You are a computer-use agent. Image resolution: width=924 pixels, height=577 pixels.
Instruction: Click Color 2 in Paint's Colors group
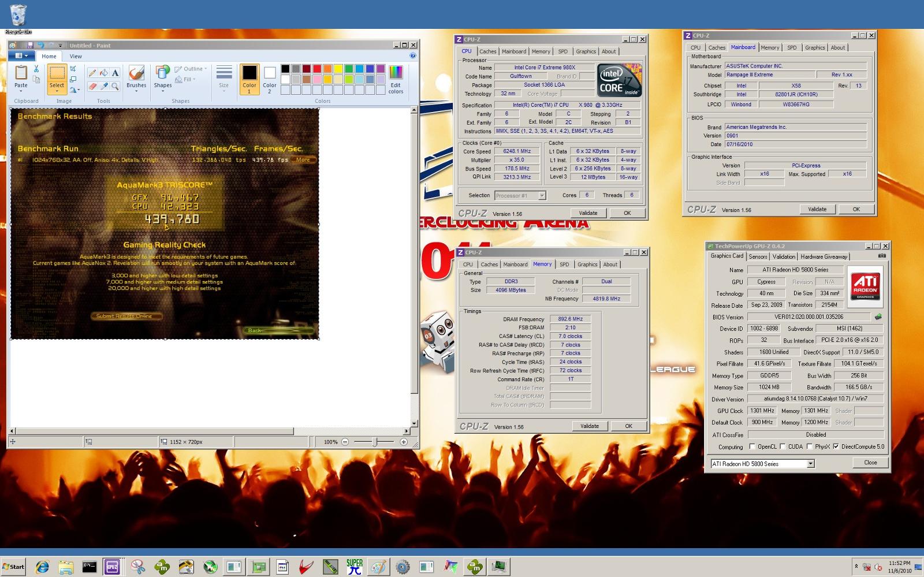tap(270, 79)
